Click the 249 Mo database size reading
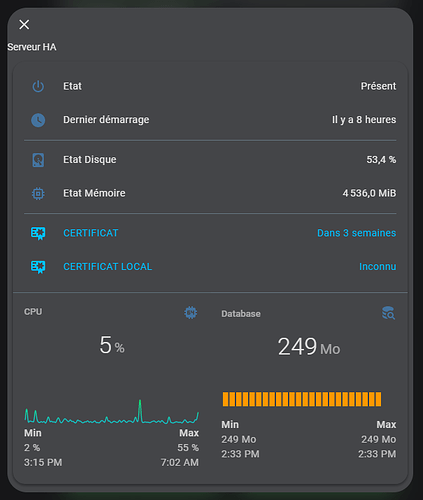Viewport: 423px width, 500px height. (309, 347)
